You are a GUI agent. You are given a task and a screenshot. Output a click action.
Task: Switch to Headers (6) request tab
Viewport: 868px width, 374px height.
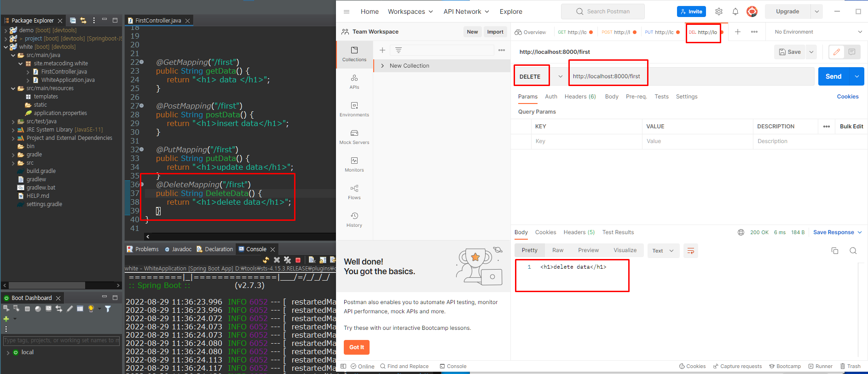580,97
